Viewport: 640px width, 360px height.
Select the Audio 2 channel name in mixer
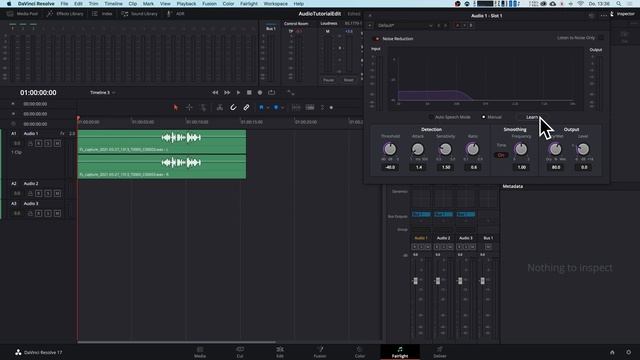coord(443,238)
